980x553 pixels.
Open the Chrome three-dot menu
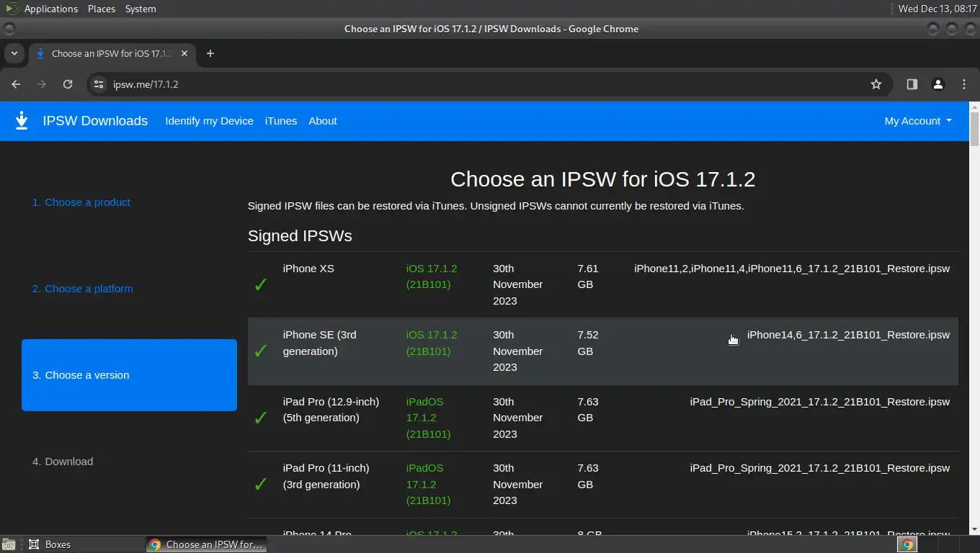click(964, 84)
